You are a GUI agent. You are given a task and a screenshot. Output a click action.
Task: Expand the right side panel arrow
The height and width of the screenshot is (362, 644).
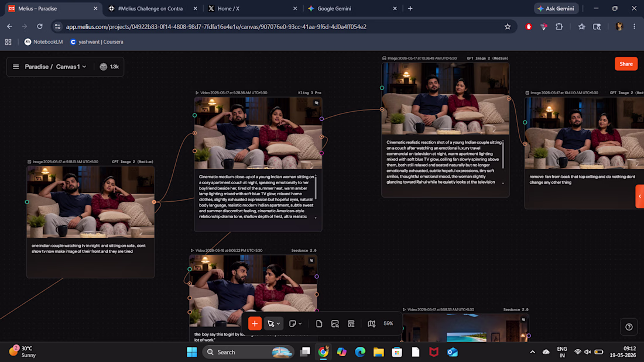click(x=639, y=196)
